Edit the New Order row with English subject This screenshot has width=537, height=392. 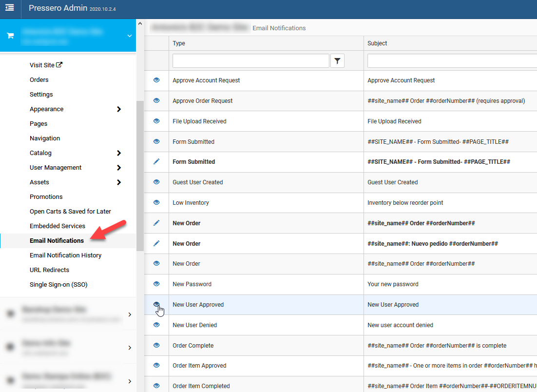point(156,223)
